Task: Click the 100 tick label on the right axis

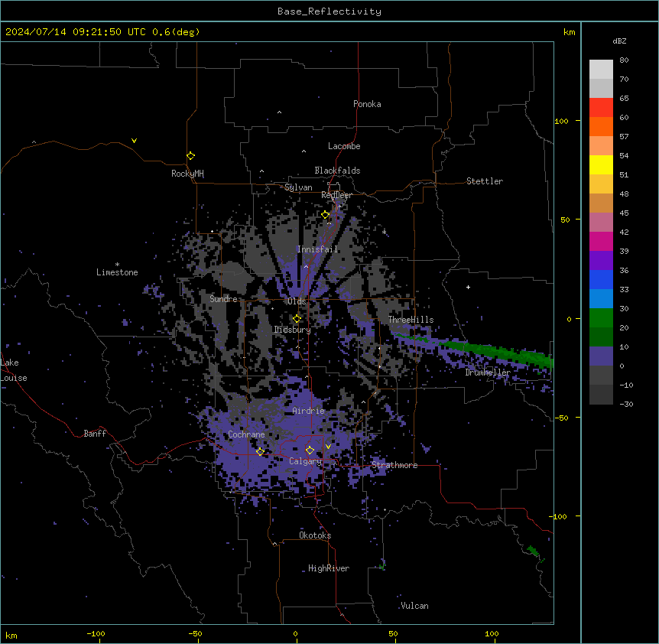Action: [x=561, y=121]
